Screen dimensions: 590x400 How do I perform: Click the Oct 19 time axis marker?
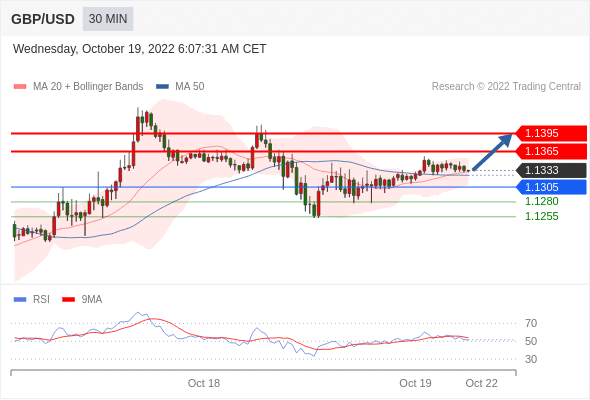[415, 383]
